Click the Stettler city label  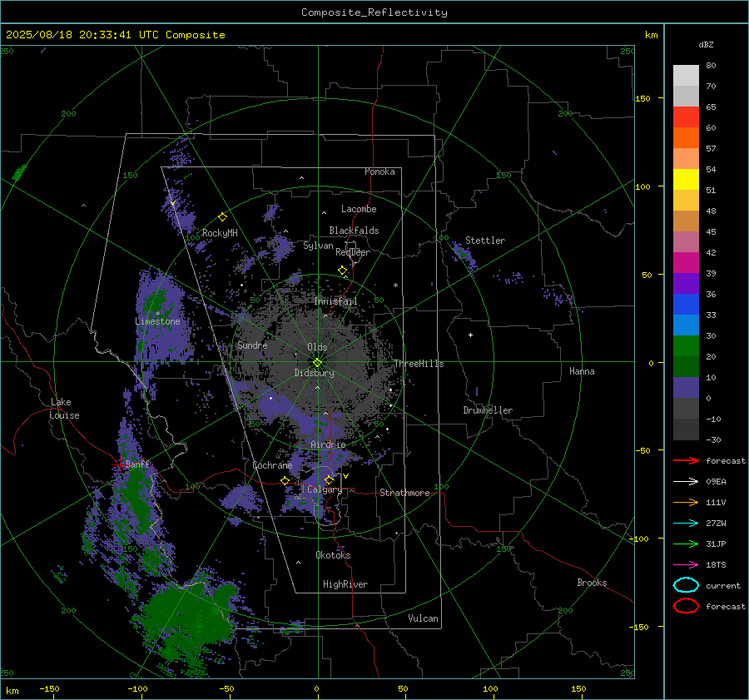(485, 241)
